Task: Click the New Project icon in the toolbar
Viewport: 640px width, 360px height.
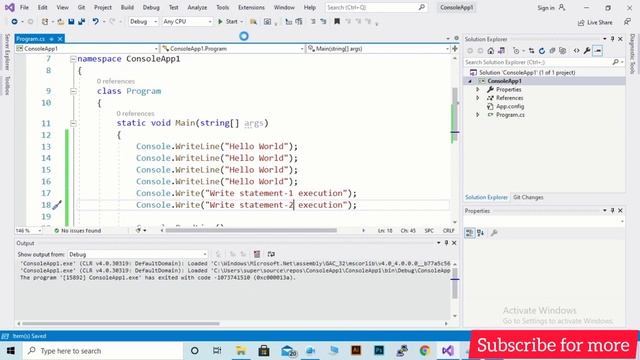Action: [x=45, y=22]
